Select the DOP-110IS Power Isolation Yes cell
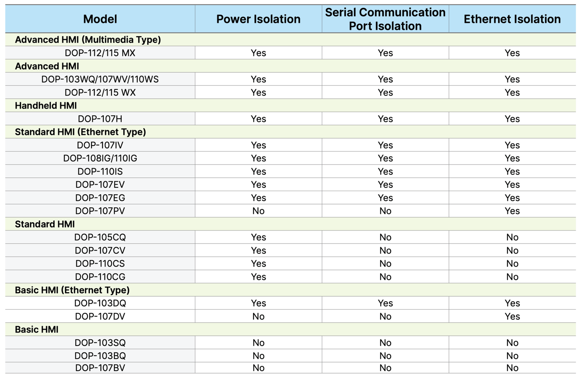 (258, 172)
